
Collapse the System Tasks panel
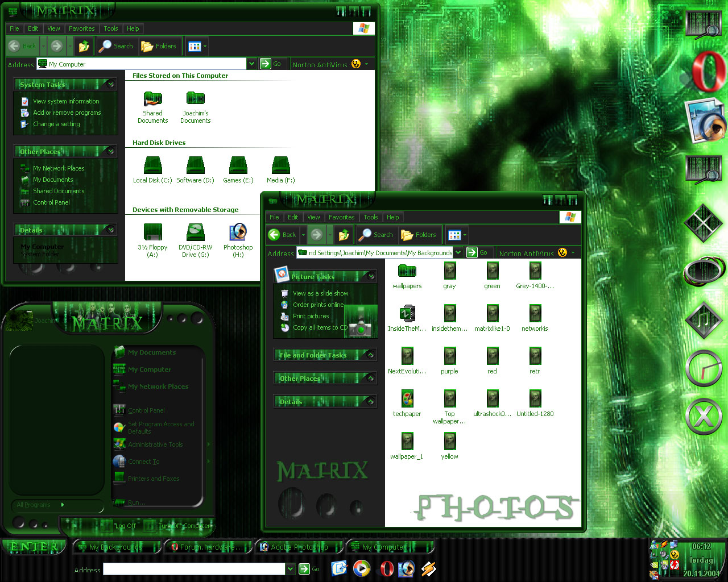click(x=111, y=84)
